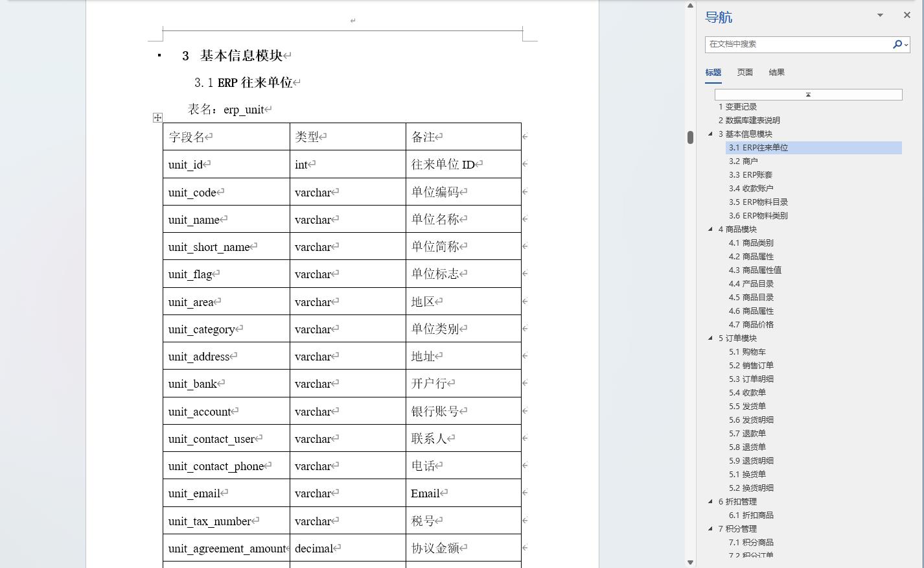Jump to heading 4.3 商品属性值
The width and height of the screenshot is (924, 568).
[x=755, y=270]
